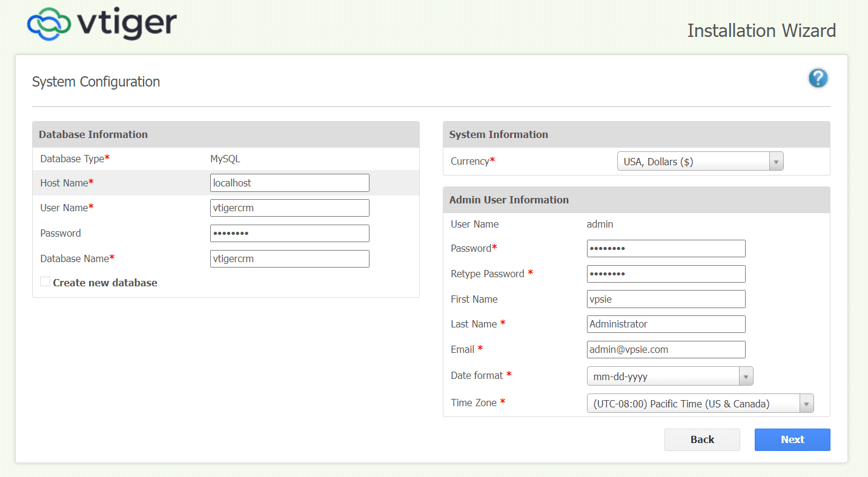
Task: Click the vtiger logo
Action: (102, 24)
